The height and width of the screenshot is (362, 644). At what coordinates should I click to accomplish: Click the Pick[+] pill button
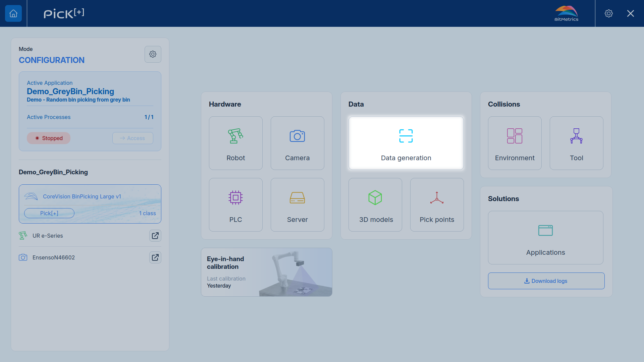tap(49, 213)
